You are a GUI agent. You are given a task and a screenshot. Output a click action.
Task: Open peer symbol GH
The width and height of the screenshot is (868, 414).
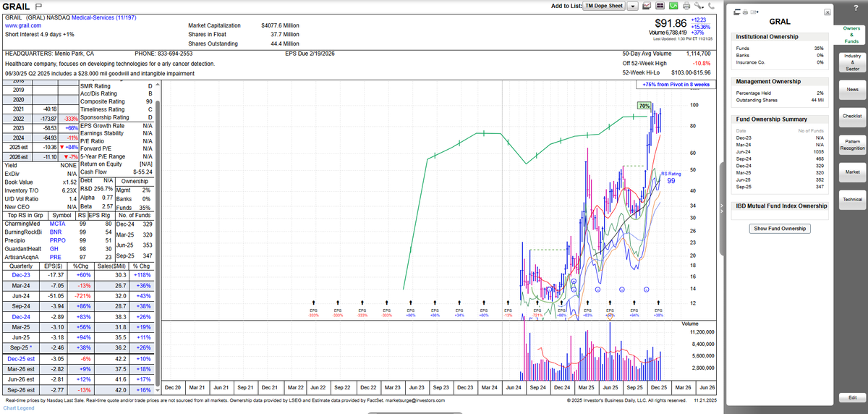(x=54, y=249)
